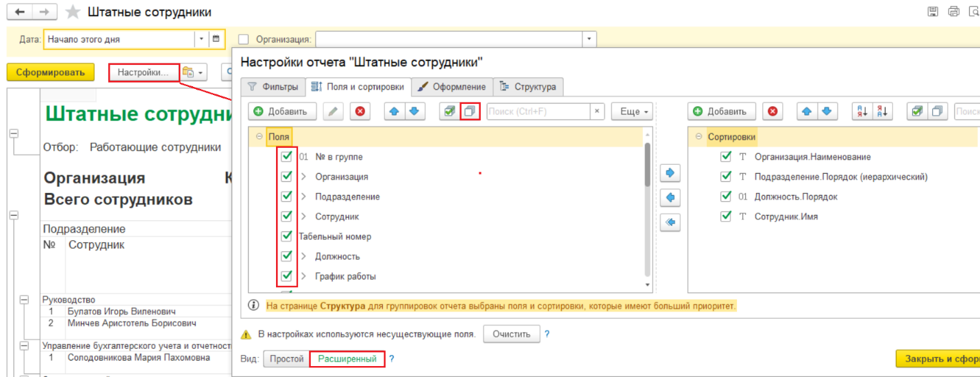The height and width of the screenshot is (377, 980).
Task: Disable the 'Сотрудник.Имя' sorting checkbox
Action: click(726, 216)
